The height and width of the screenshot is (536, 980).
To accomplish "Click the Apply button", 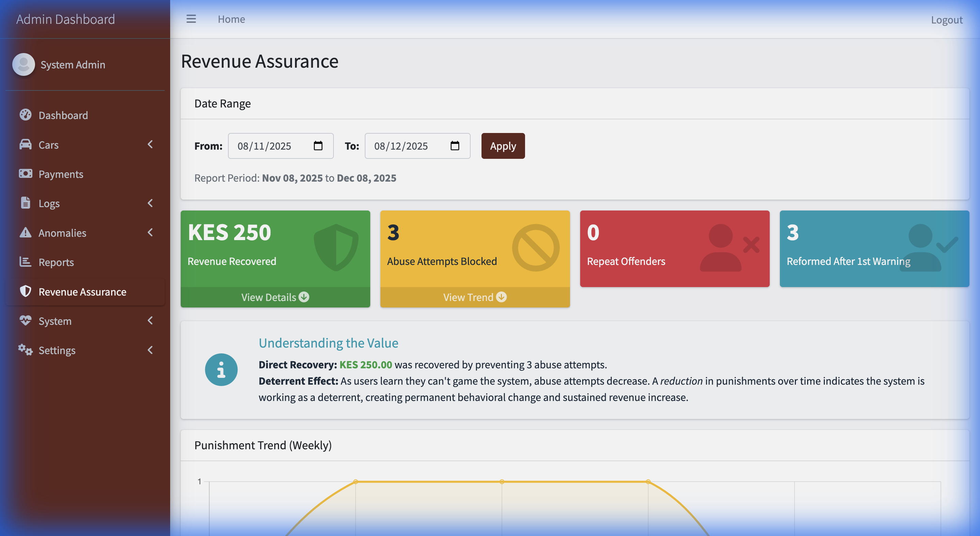I will tap(503, 146).
